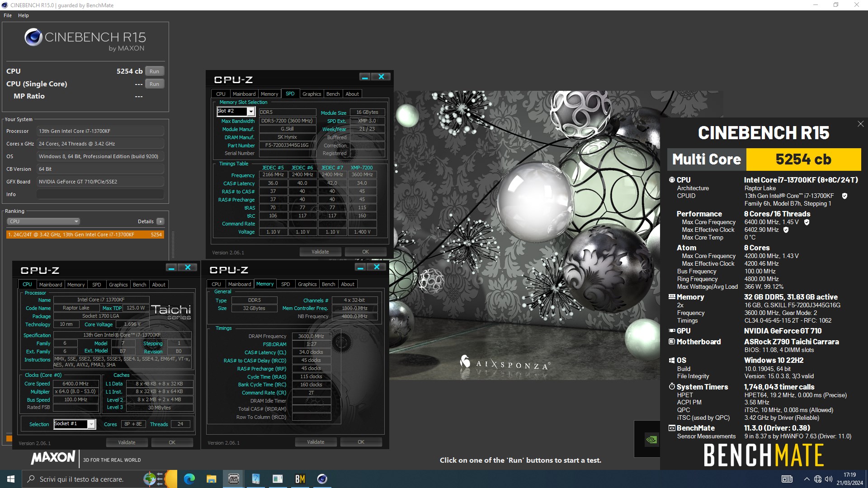Run the CPU Single Core test
Screen dimensions: 868x488
point(155,84)
